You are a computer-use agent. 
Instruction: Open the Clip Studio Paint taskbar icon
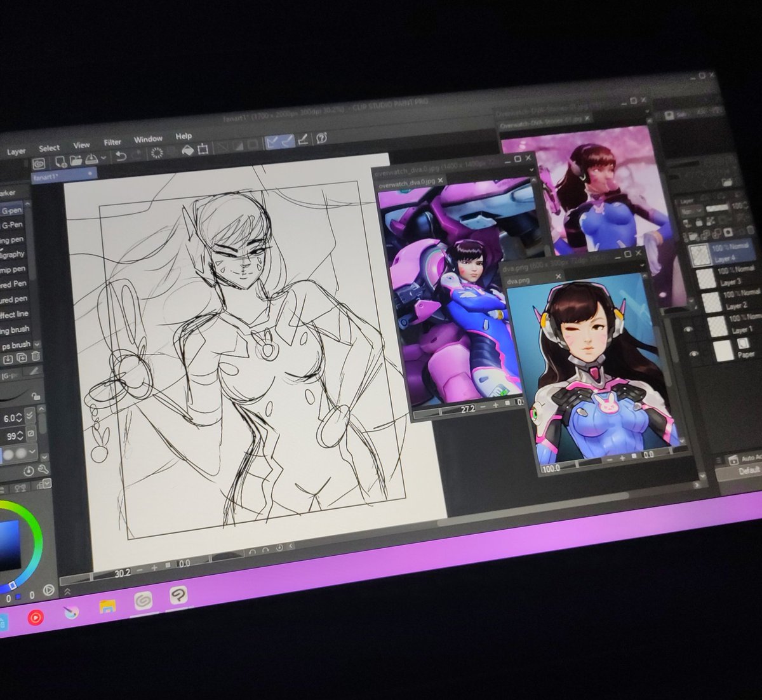(178, 595)
